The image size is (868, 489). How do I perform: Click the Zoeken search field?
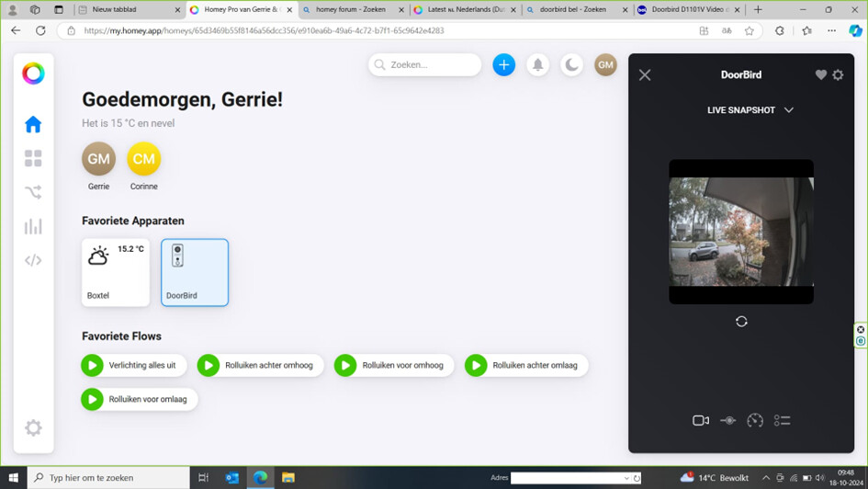425,64
